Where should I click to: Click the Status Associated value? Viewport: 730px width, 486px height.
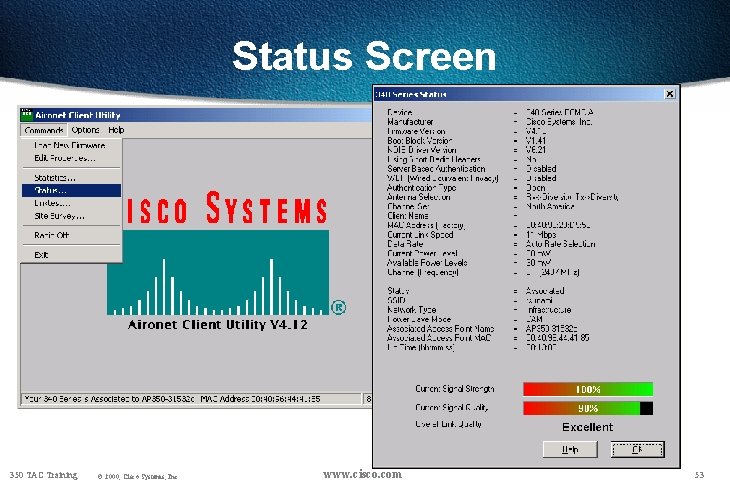click(x=545, y=291)
